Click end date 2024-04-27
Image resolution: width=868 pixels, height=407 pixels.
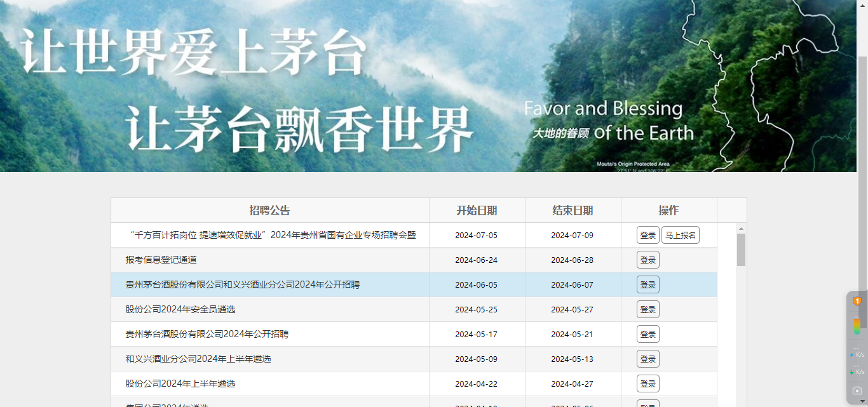point(573,384)
